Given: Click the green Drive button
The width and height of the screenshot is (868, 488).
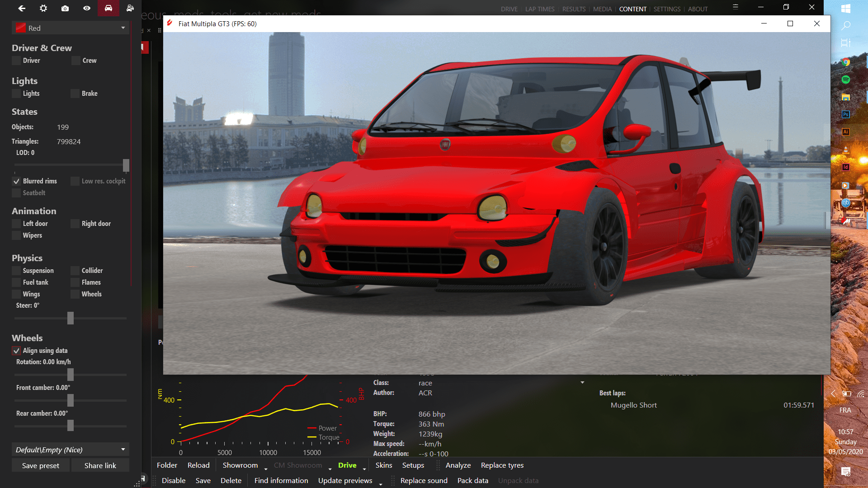Looking at the screenshot, I should pos(347,465).
